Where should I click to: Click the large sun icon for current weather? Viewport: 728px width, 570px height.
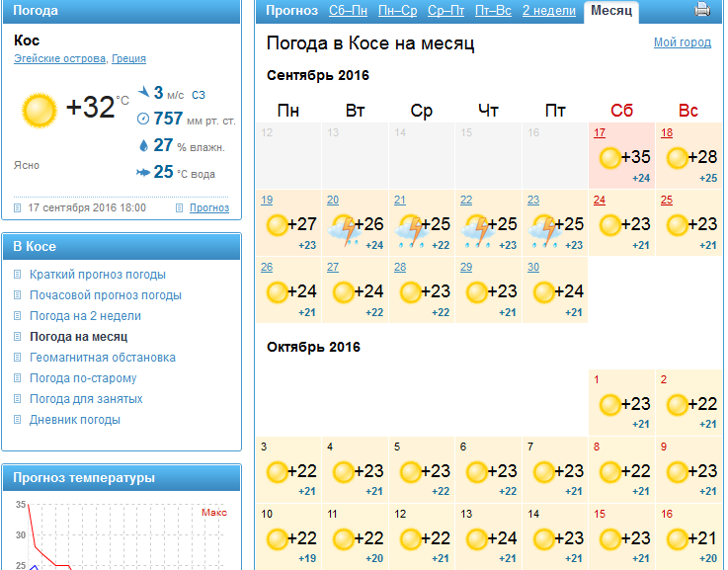(40, 111)
